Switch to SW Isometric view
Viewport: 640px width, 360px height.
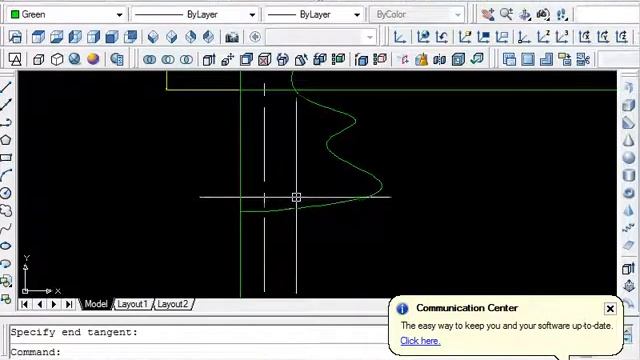click(x=153, y=37)
